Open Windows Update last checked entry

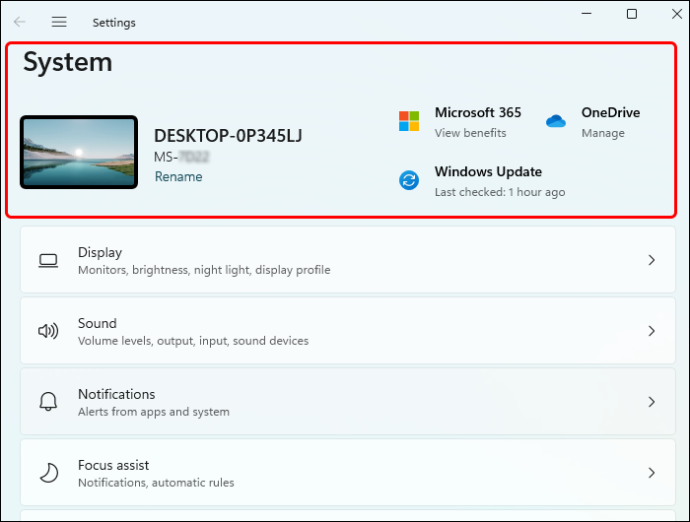coord(500,192)
